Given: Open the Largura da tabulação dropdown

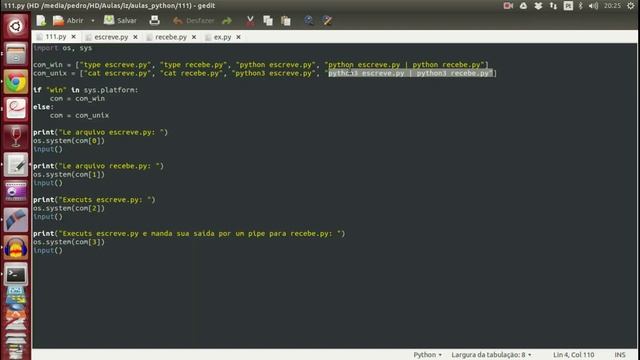Looking at the screenshot, I should [x=491, y=355].
